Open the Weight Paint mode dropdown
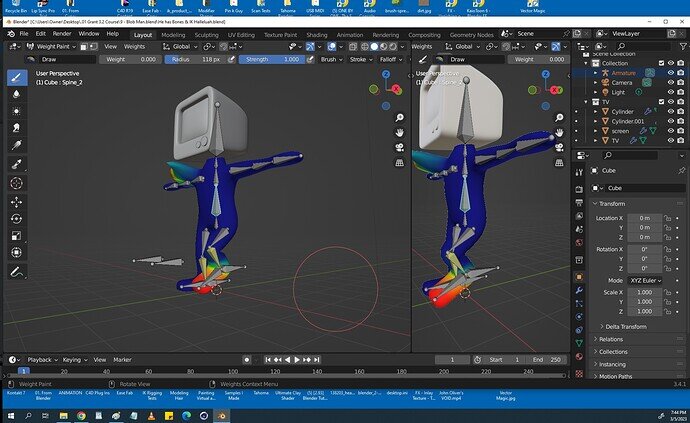Screen dimensions: 690x423 (x=51, y=46)
